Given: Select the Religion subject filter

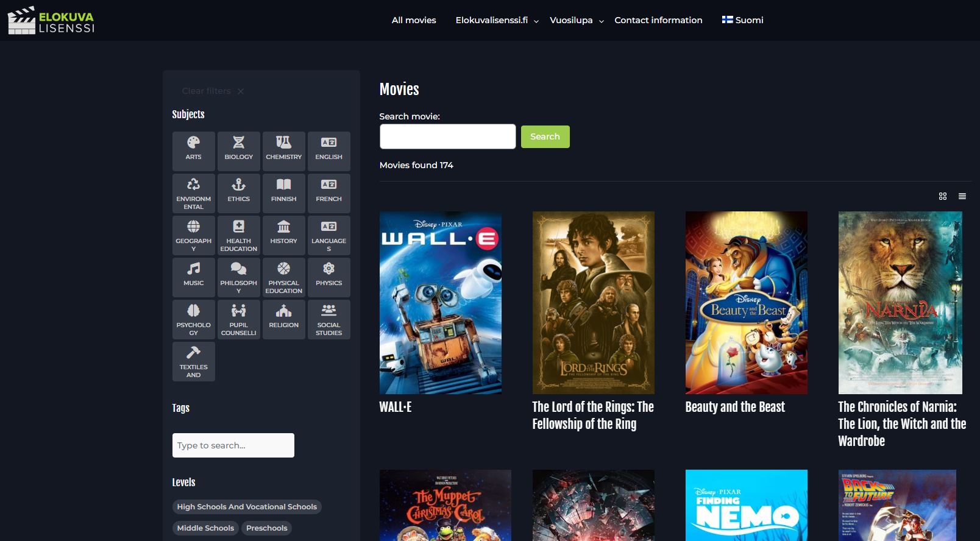Looking at the screenshot, I should click(283, 319).
